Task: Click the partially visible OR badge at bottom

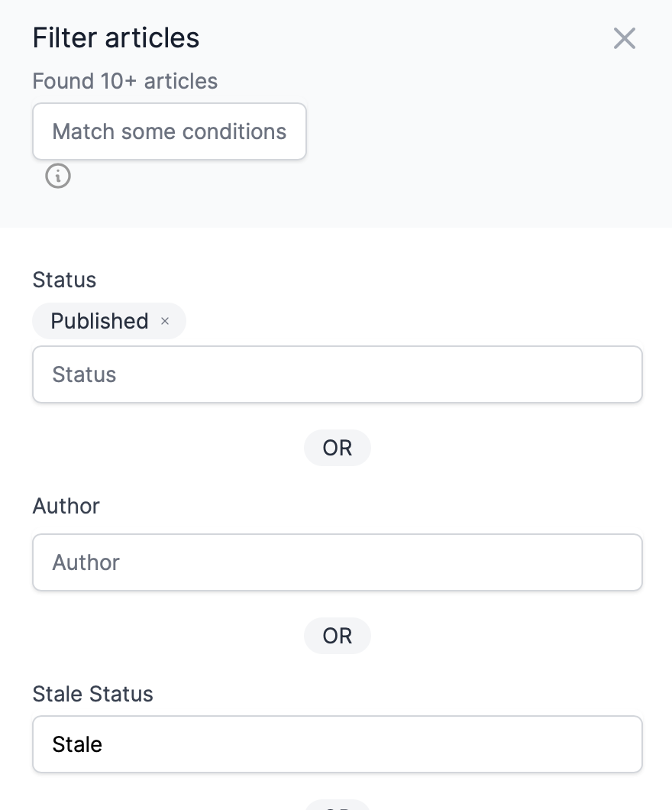Action: 337,805
